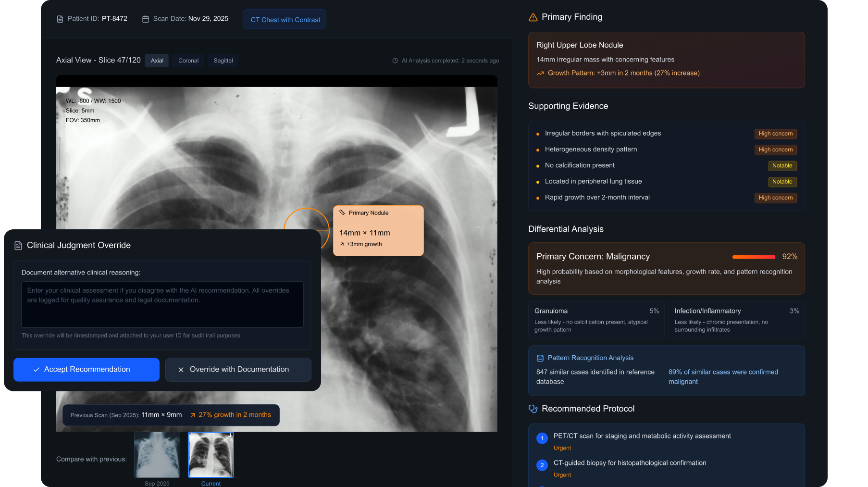Click 'Heterogeneous density pattern' text

[591, 150]
